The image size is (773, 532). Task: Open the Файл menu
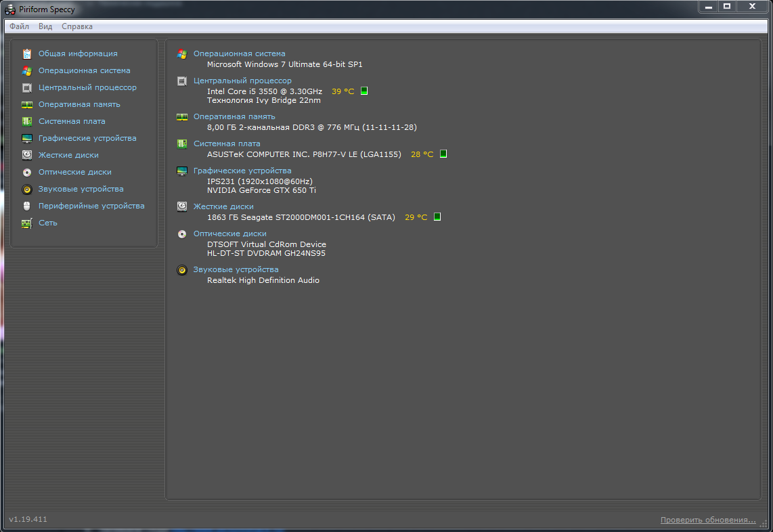point(19,26)
